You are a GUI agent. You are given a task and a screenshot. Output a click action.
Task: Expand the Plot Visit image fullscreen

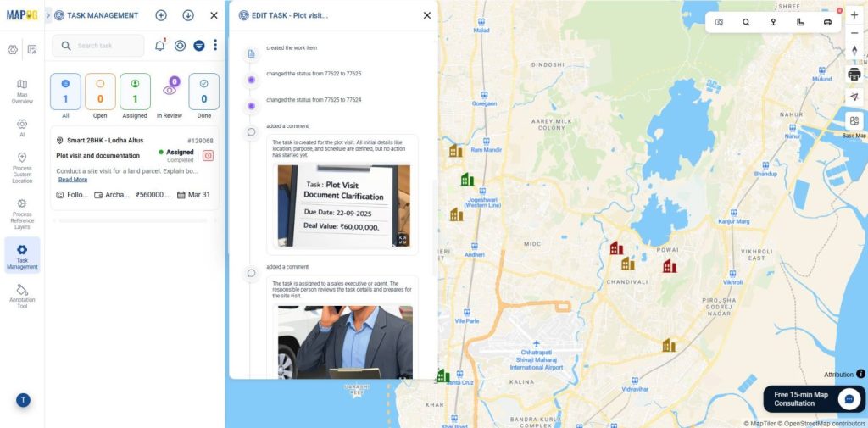point(403,240)
